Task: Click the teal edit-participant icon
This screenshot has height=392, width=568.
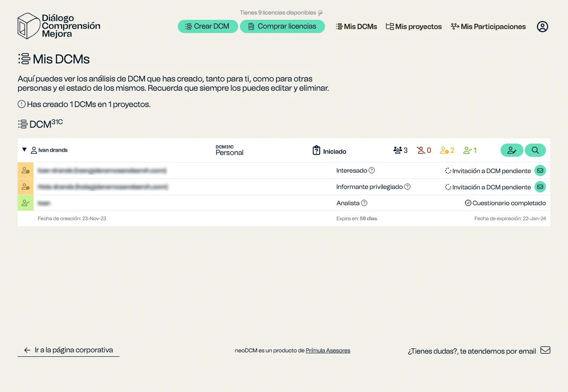Action: click(x=512, y=150)
